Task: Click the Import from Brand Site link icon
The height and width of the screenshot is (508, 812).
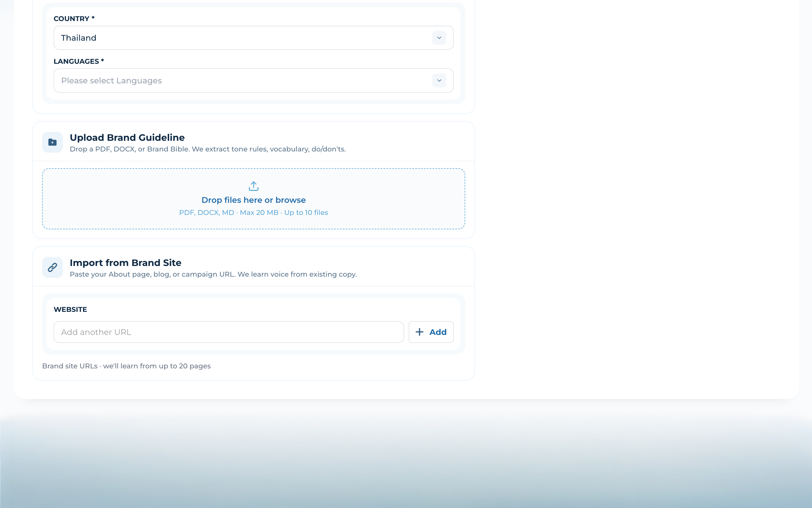Action: 52,267
